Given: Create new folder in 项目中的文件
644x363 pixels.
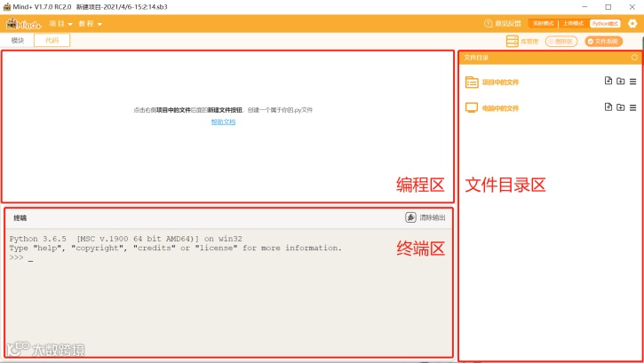Looking at the screenshot, I should [x=621, y=82].
